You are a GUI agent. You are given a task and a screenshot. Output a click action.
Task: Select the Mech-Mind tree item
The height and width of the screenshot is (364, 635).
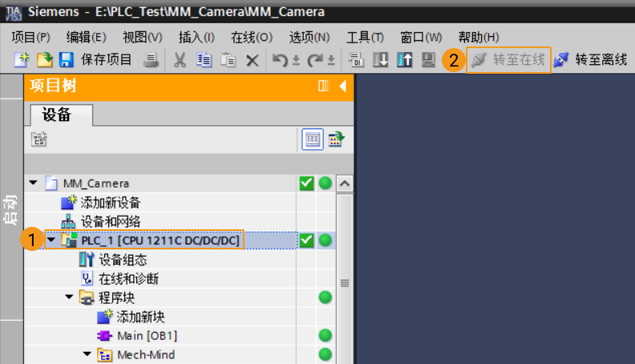146,354
